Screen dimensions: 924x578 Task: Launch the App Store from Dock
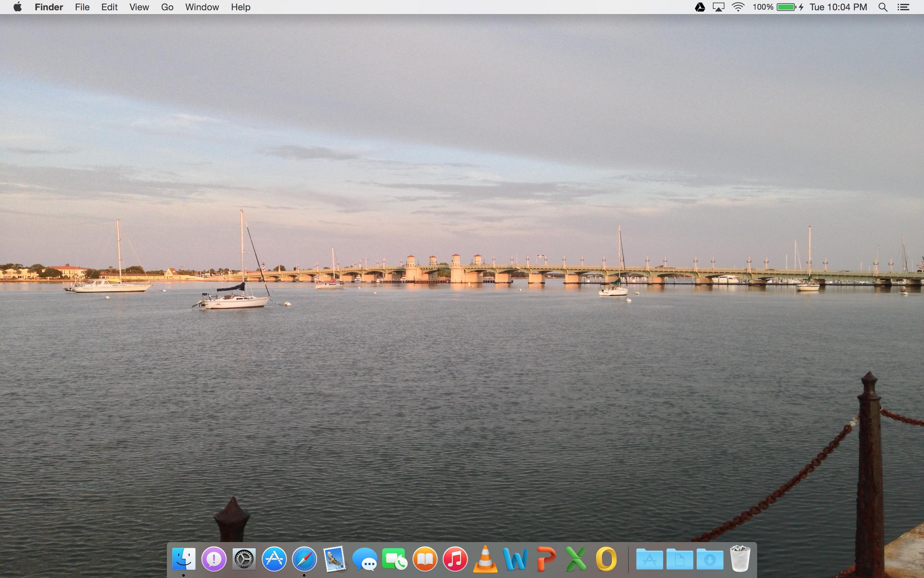(274, 559)
